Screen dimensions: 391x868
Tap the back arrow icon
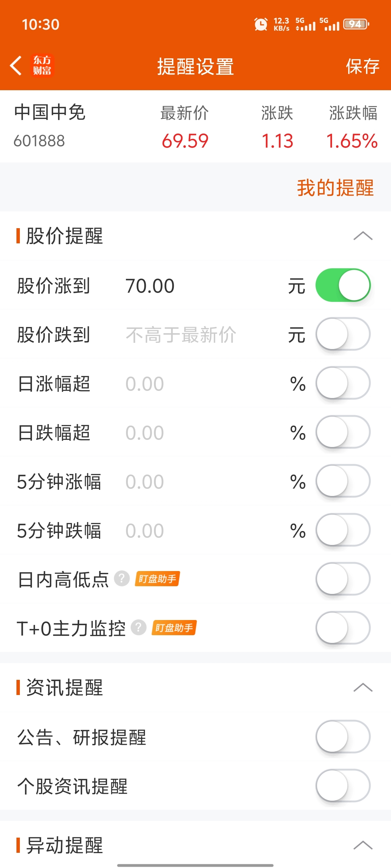point(16,65)
